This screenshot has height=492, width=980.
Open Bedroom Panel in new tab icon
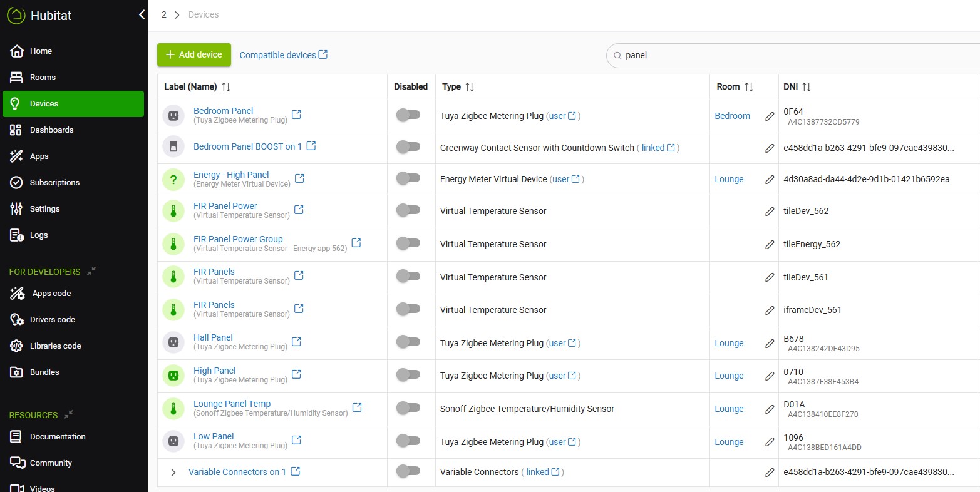coord(297,115)
